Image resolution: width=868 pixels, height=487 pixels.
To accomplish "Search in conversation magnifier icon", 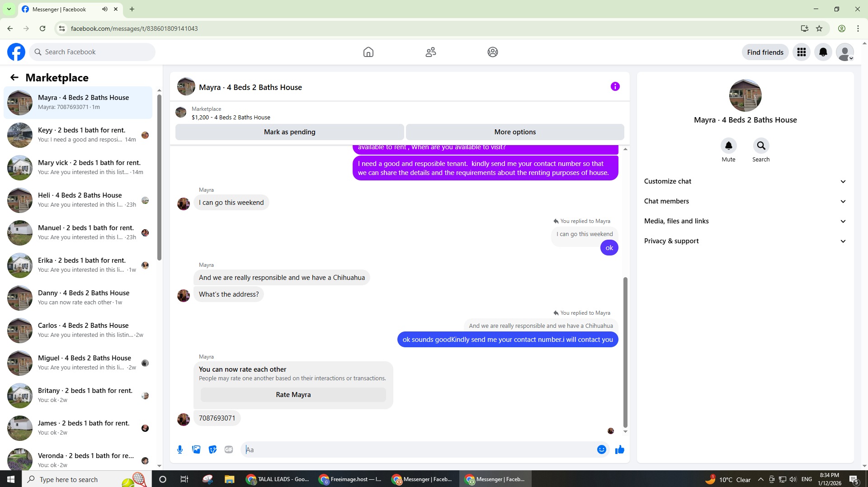I will click(761, 146).
